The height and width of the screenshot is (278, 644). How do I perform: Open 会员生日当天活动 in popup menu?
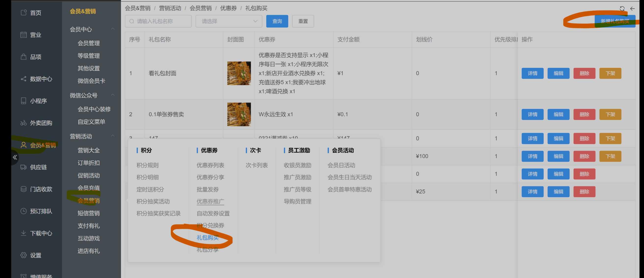point(350,177)
